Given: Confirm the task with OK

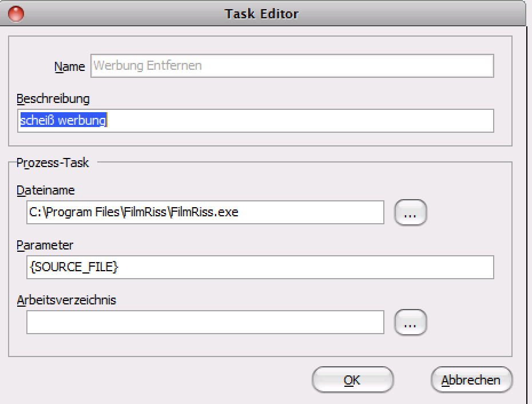Looking at the screenshot, I should point(352,379).
